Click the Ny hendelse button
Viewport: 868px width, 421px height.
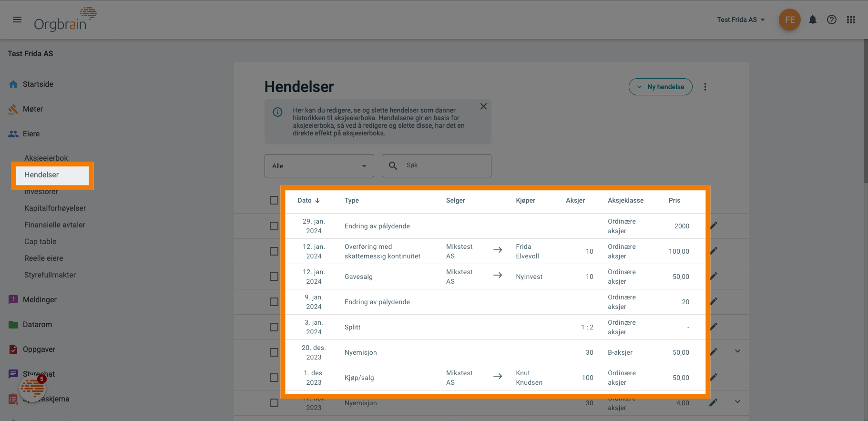661,87
